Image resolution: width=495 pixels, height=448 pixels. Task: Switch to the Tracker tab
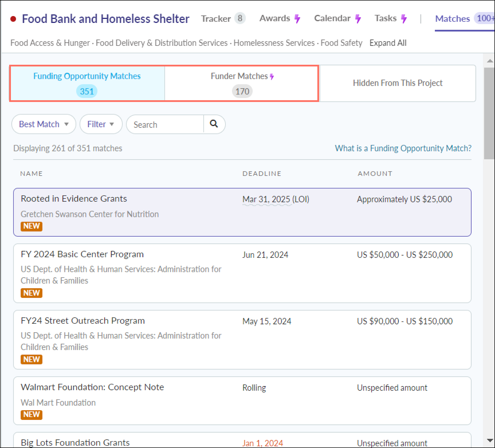pos(216,19)
